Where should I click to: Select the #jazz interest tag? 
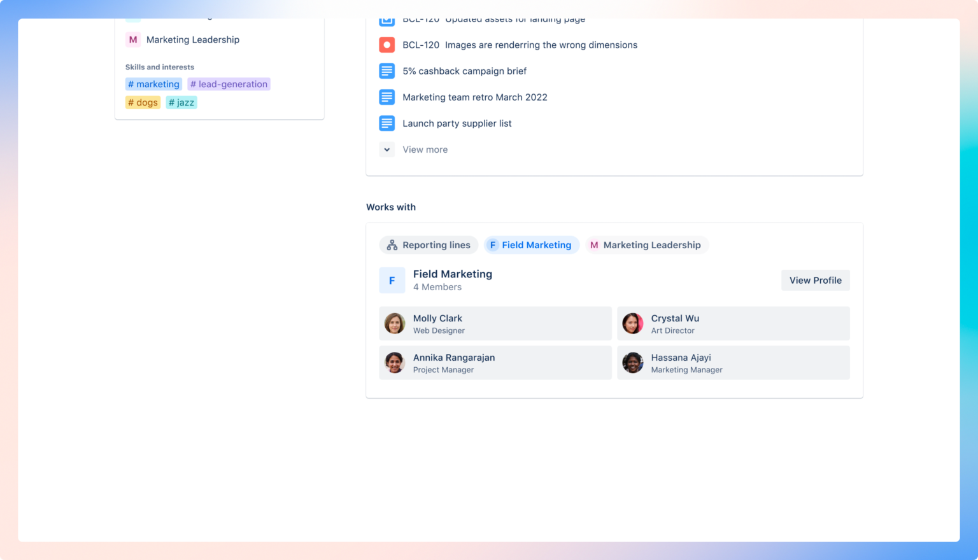[181, 102]
